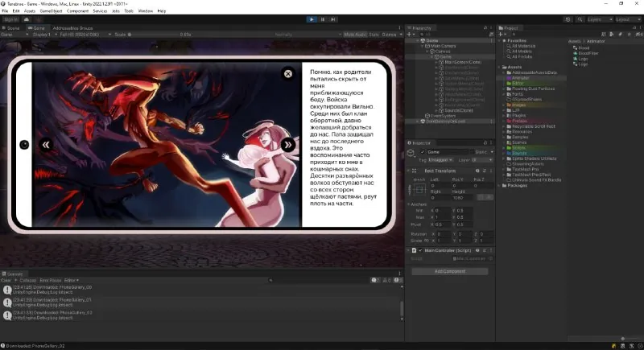Viewport: 644px width, 350px height.
Task: Click the console Clear button
Action: (6, 280)
